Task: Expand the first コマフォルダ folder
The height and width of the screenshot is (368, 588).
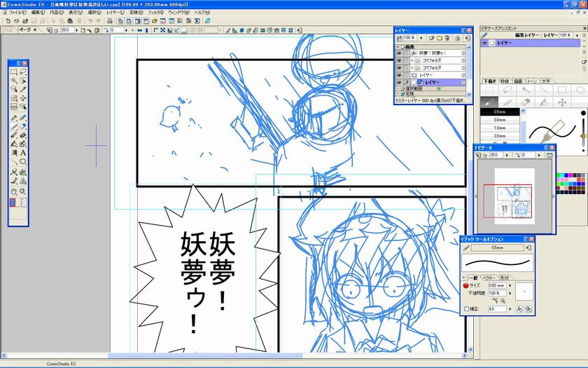Action: [x=412, y=60]
